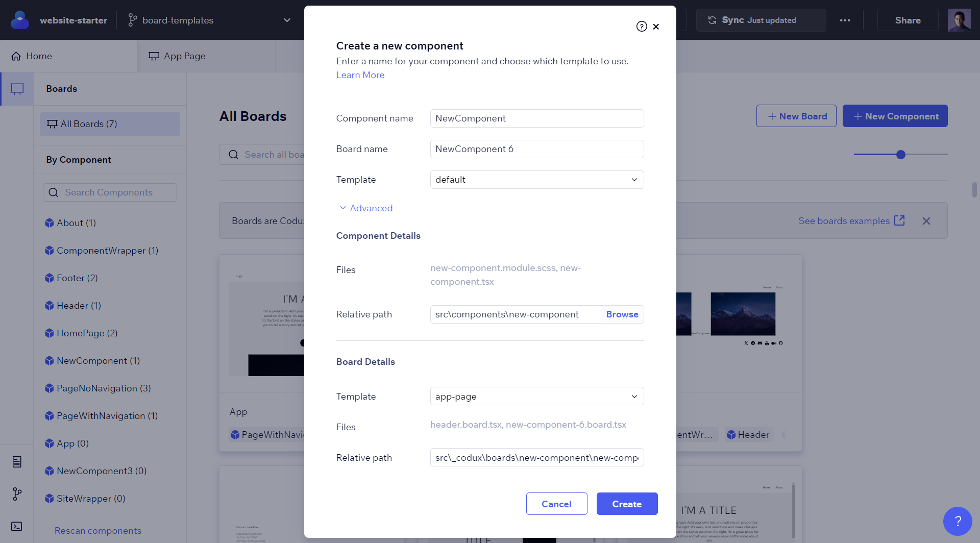Open the mountain image board thumbnail

coord(743,314)
